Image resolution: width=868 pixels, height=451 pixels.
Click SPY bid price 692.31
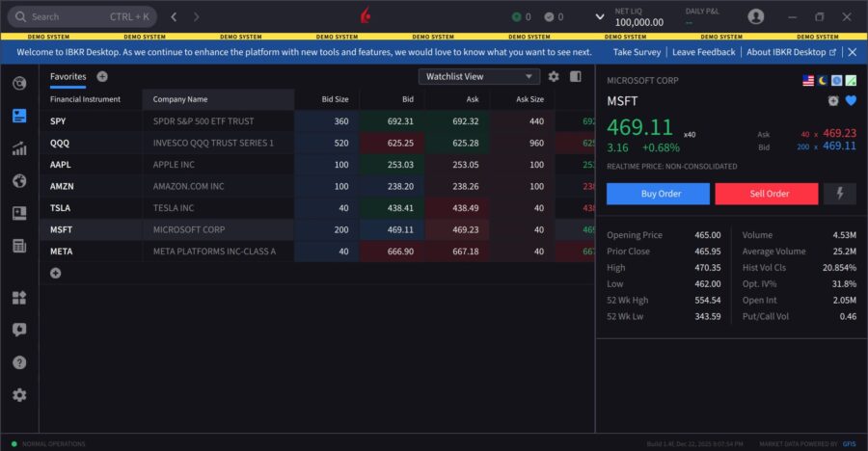click(400, 121)
